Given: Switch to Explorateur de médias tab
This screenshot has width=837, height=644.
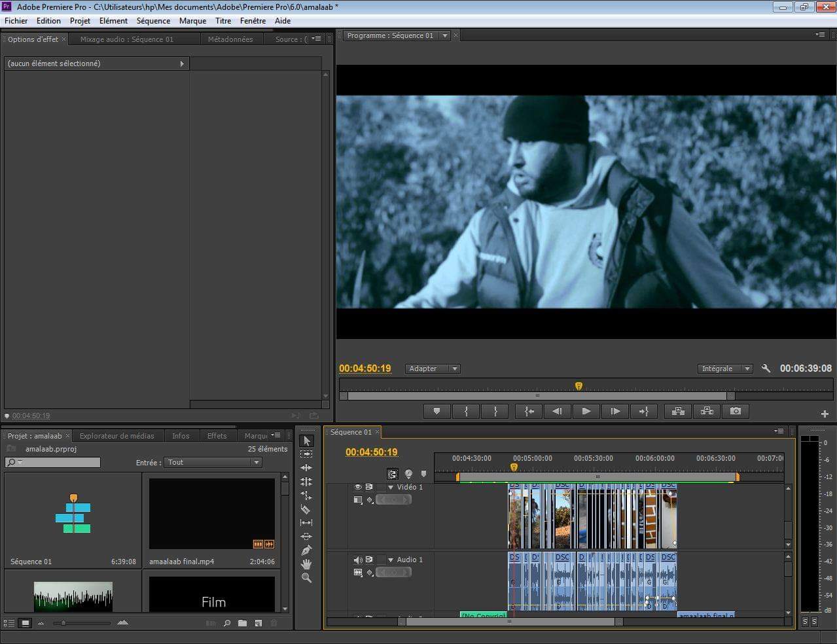Looking at the screenshot, I should pos(117,436).
